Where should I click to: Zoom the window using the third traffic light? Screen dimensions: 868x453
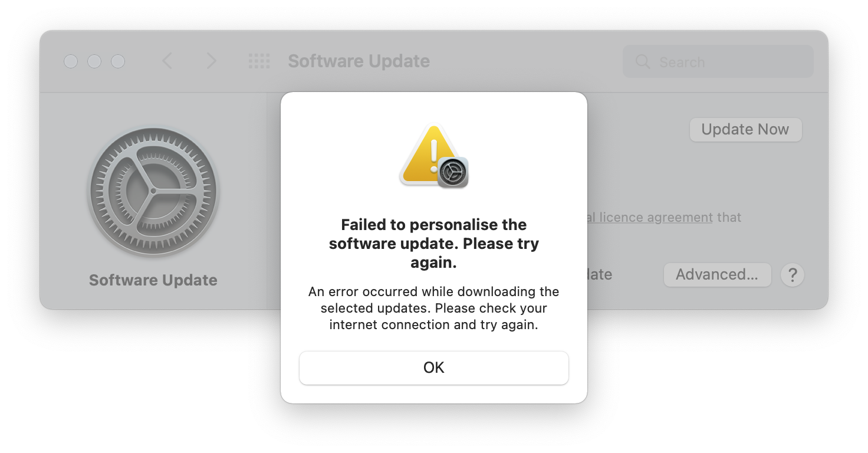click(118, 61)
